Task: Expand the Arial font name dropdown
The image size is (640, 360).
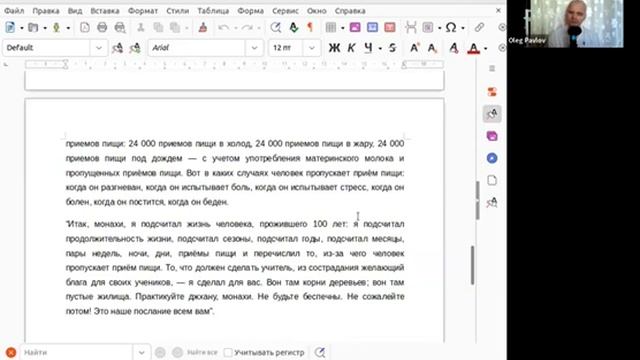Action: tap(255, 48)
